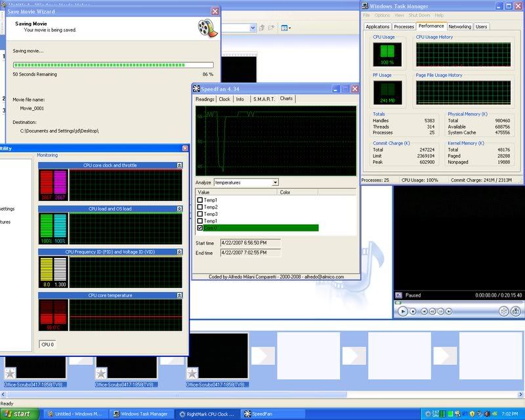Click the Task Manager CPU meter tray icon
This screenshot has width=525, height=420.
tap(450, 414)
